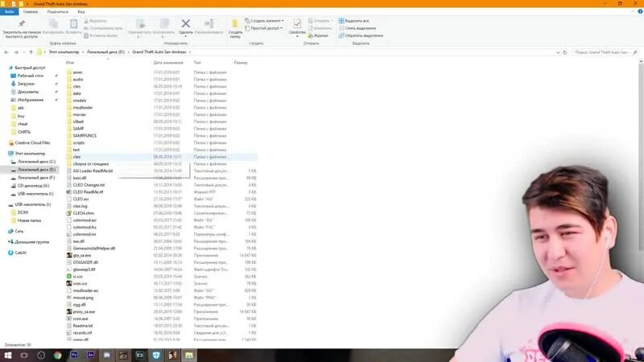Select Загрузки in sidebar
The image size is (644, 362).
click(26, 84)
